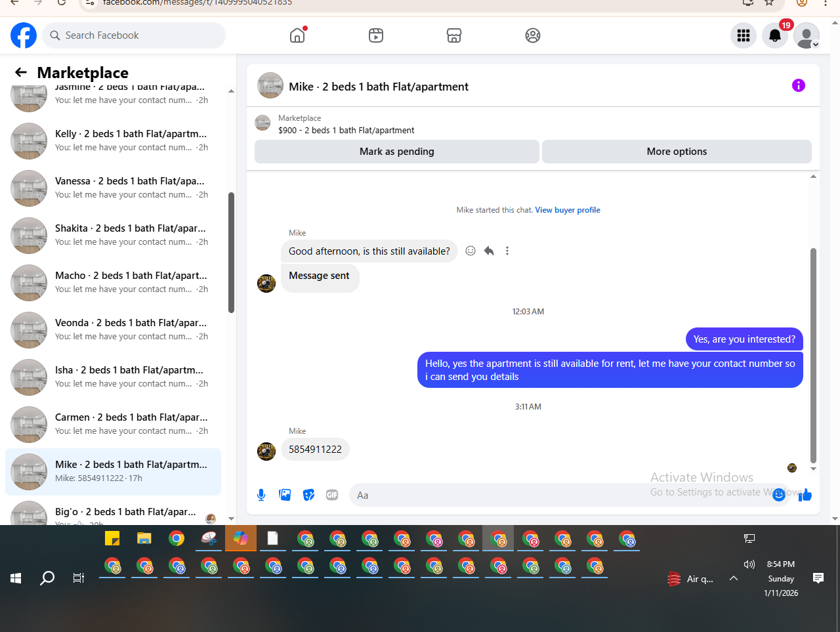
Task: Open Carmen's apartment conversation
Action: click(113, 424)
